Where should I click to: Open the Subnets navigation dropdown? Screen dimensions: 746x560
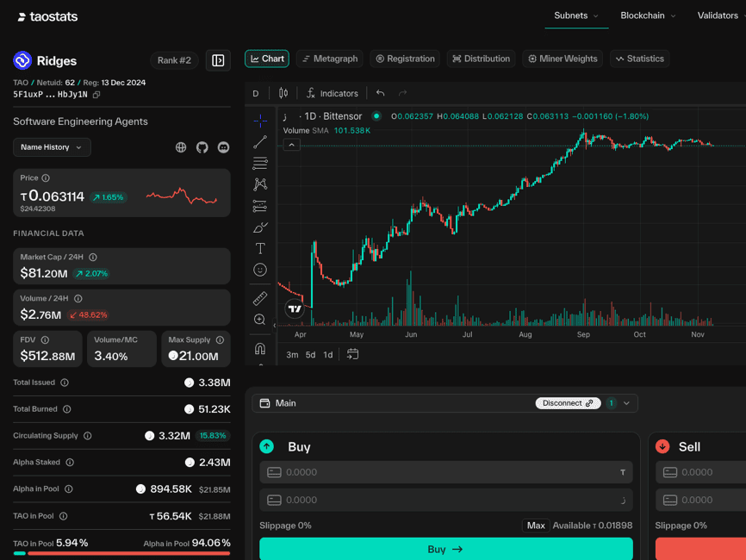point(575,16)
